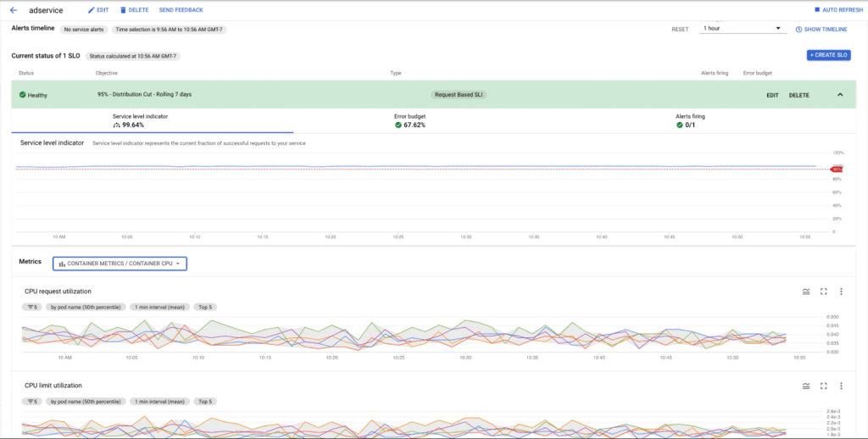The height and width of the screenshot is (439, 868).
Task: Toggle legend on CPU request utilization chart
Action: click(x=806, y=292)
